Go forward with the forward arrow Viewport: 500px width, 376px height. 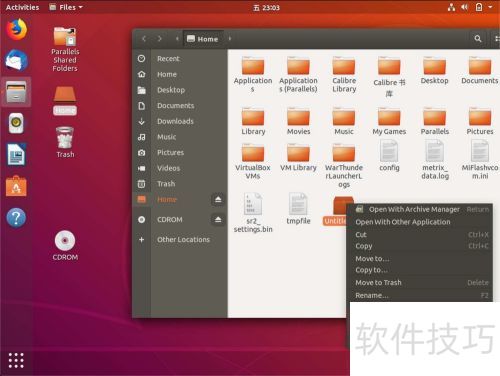(x=160, y=39)
